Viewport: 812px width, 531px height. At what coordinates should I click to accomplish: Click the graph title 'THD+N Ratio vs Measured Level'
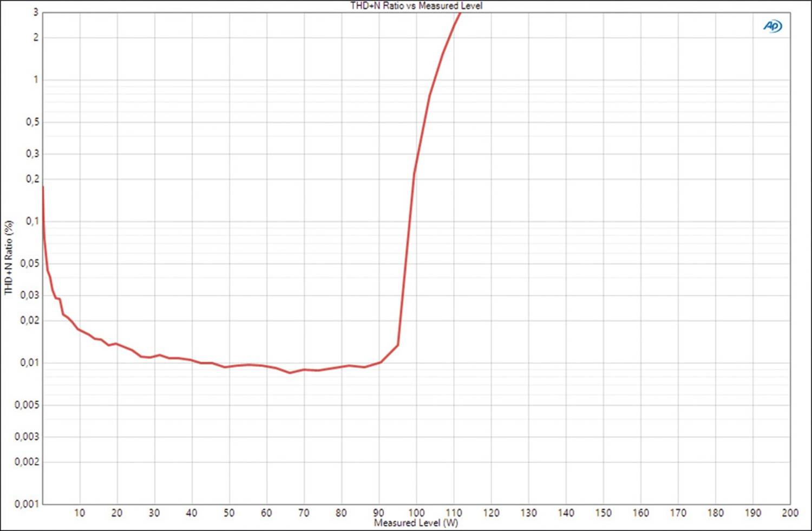[416, 5]
